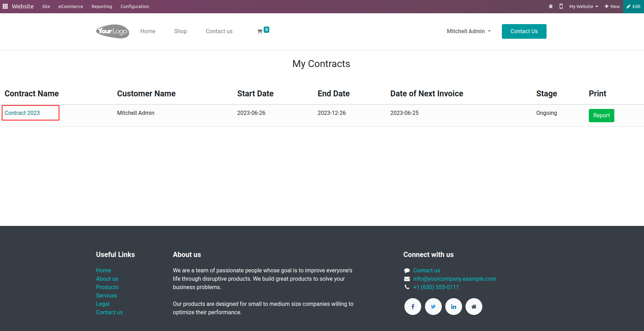Open the Configuration menu

[134, 7]
